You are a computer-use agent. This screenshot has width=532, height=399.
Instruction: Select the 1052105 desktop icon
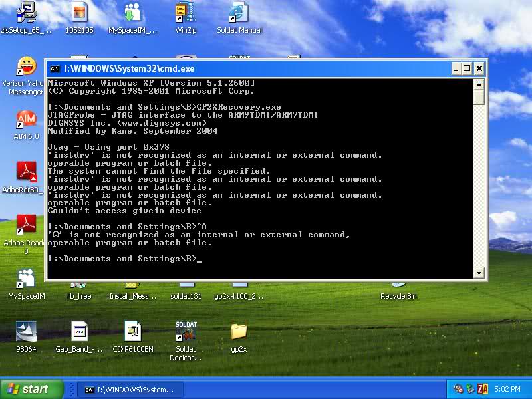click(79, 13)
